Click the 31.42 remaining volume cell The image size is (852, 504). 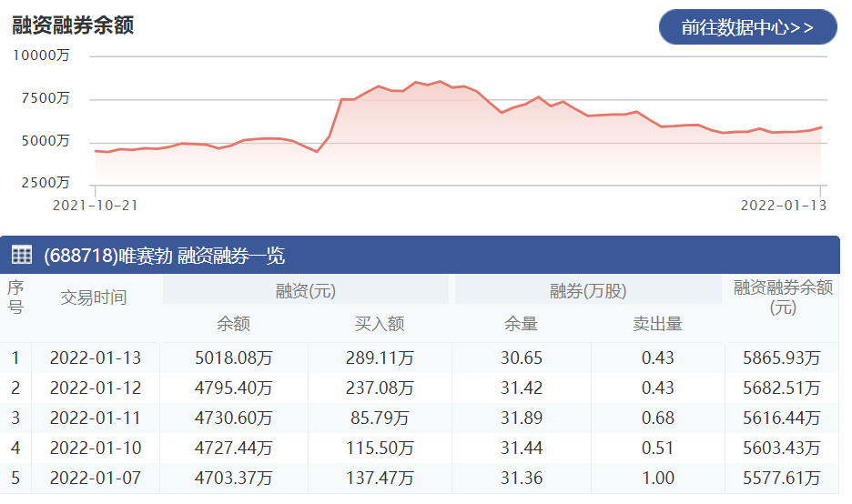tap(522, 388)
